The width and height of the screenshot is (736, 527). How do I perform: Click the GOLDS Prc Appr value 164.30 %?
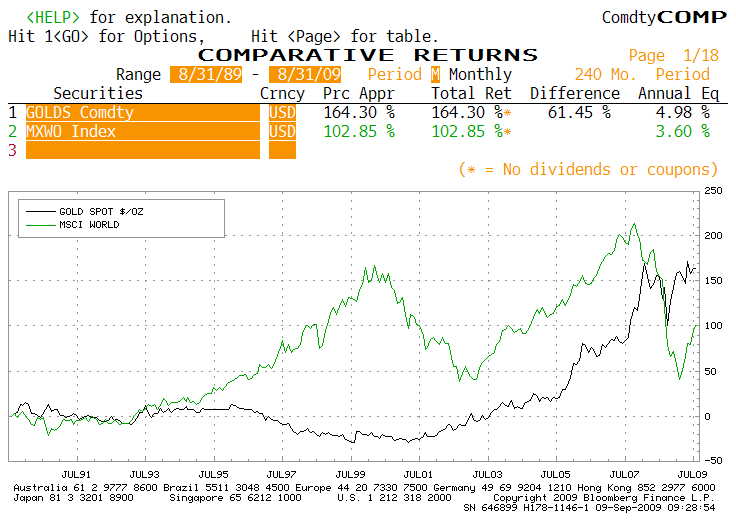pos(359,113)
